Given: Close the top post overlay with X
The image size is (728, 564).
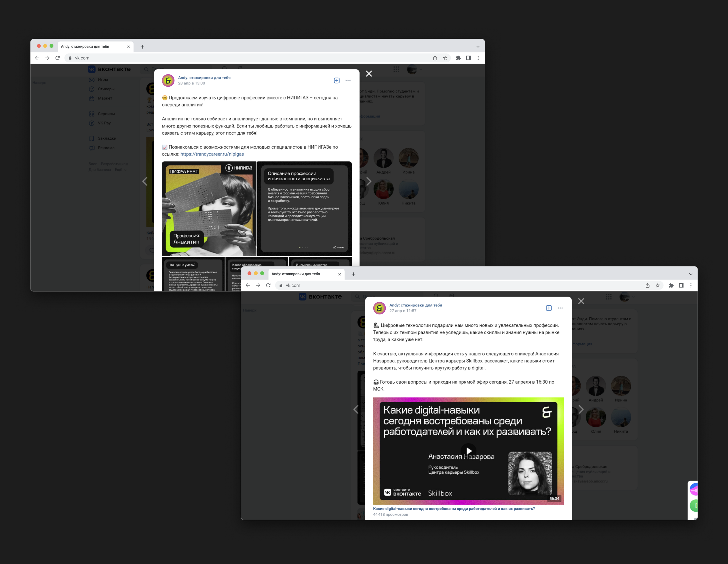Looking at the screenshot, I should pyautogui.click(x=369, y=74).
